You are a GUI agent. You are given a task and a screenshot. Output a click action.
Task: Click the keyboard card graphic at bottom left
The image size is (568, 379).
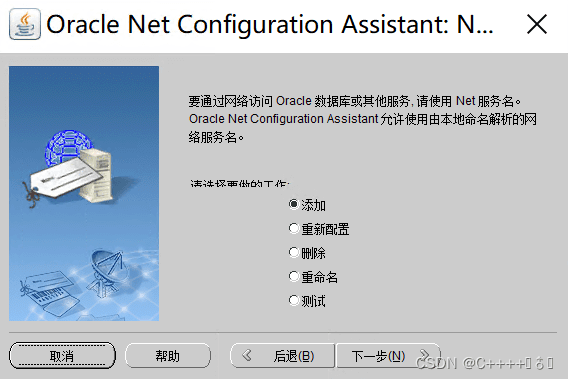(x=51, y=294)
